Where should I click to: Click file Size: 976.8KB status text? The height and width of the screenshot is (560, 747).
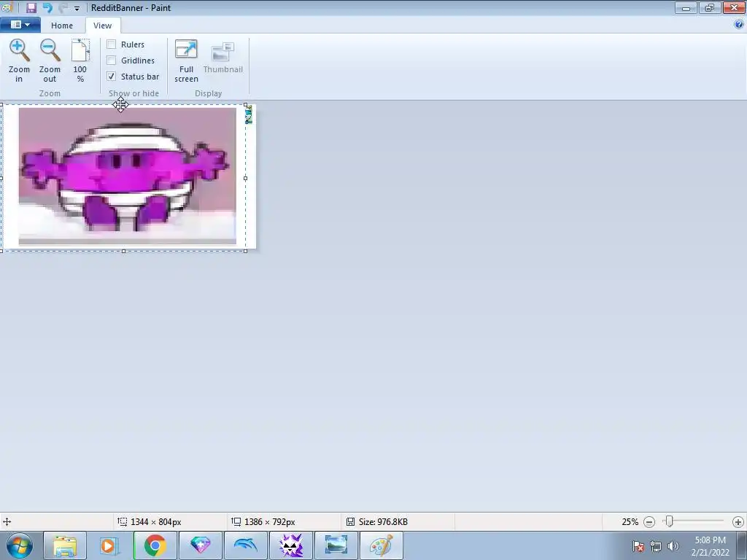pos(383,522)
